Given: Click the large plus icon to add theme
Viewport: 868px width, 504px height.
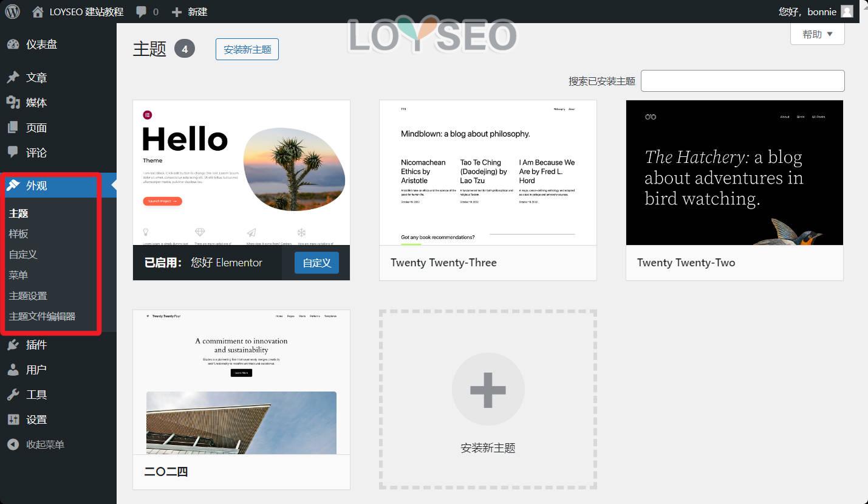Looking at the screenshot, I should (488, 389).
